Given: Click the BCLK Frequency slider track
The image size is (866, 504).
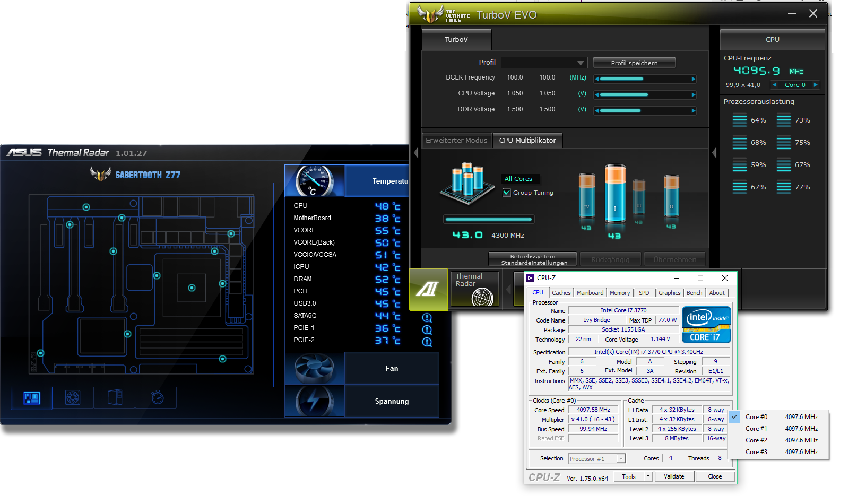Looking at the screenshot, I should point(645,79).
